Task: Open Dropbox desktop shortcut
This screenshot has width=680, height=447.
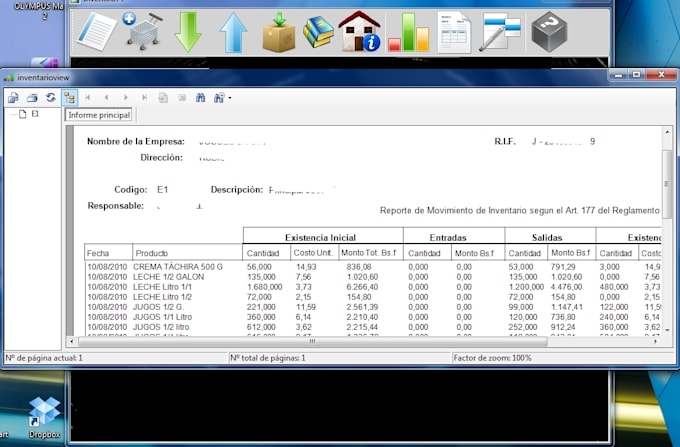Action: click(44, 417)
